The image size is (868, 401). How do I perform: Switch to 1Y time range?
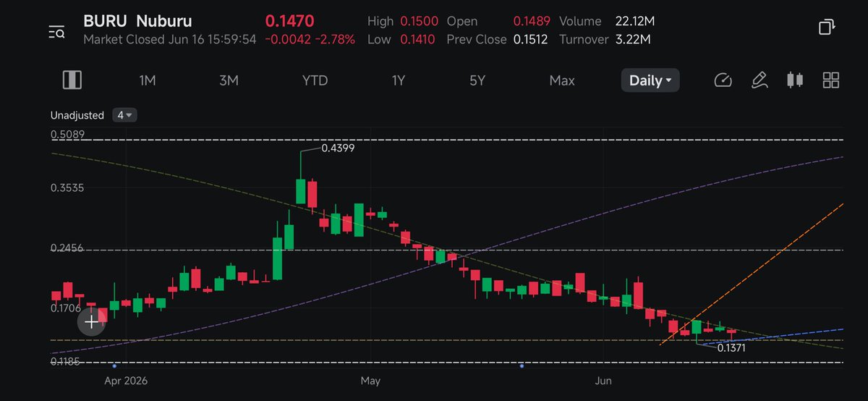pyautogui.click(x=398, y=80)
